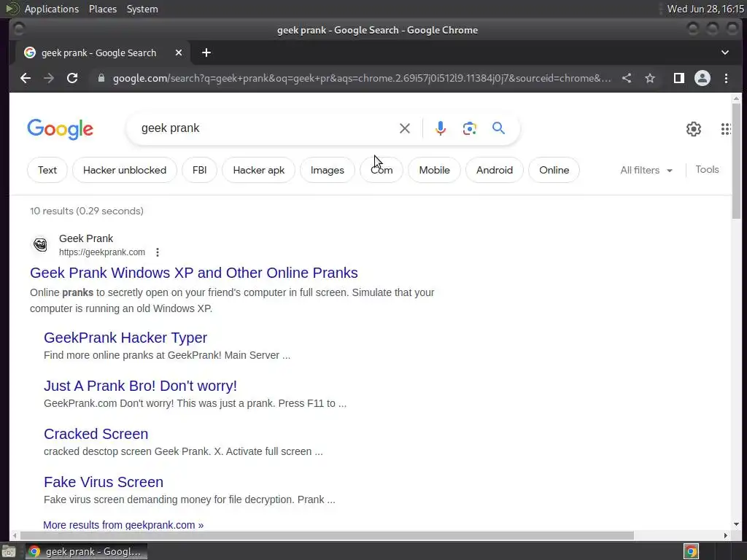
Task: Click the Applications menu icon in the top panel
Action: (x=12, y=9)
